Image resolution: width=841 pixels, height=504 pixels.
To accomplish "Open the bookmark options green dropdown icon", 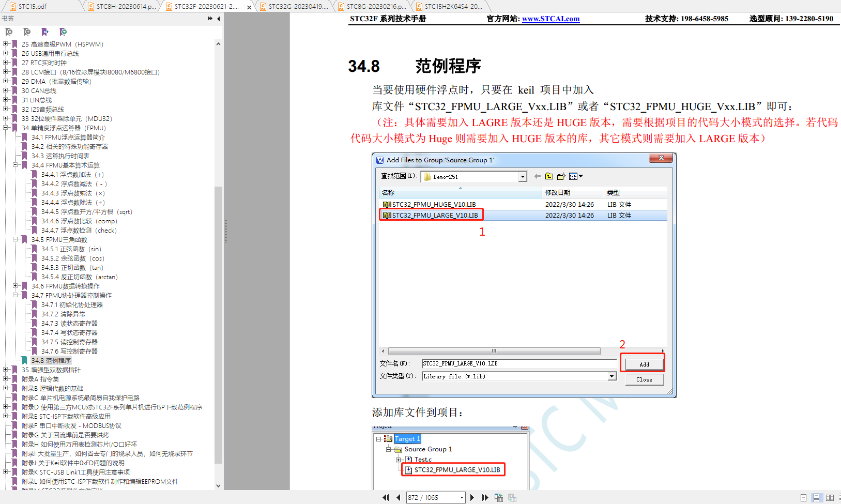I will [x=63, y=32].
